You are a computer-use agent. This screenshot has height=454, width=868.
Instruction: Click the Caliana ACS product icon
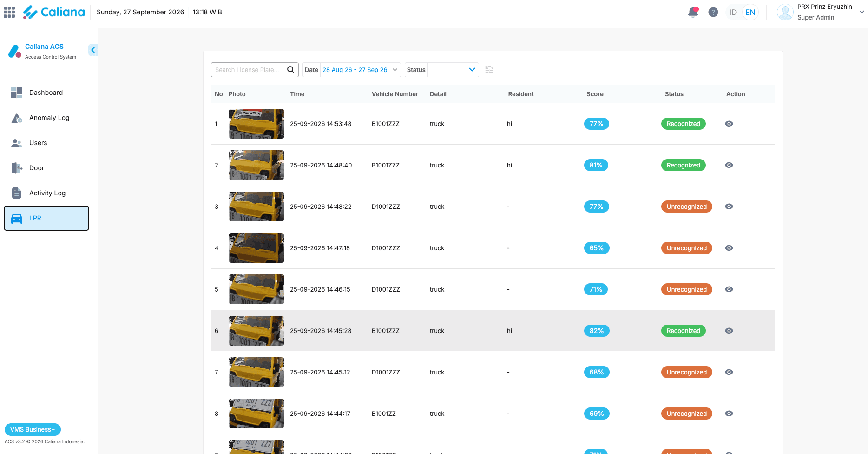point(15,51)
